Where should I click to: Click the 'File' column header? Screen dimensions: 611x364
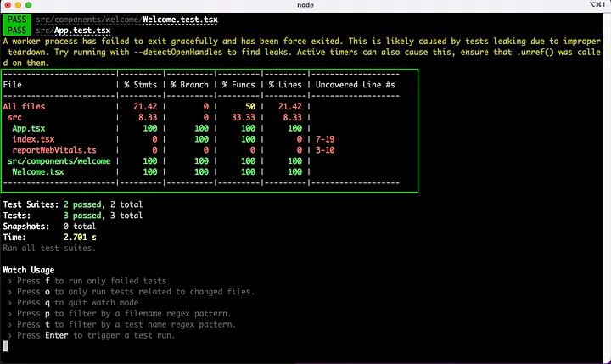[x=13, y=85]
